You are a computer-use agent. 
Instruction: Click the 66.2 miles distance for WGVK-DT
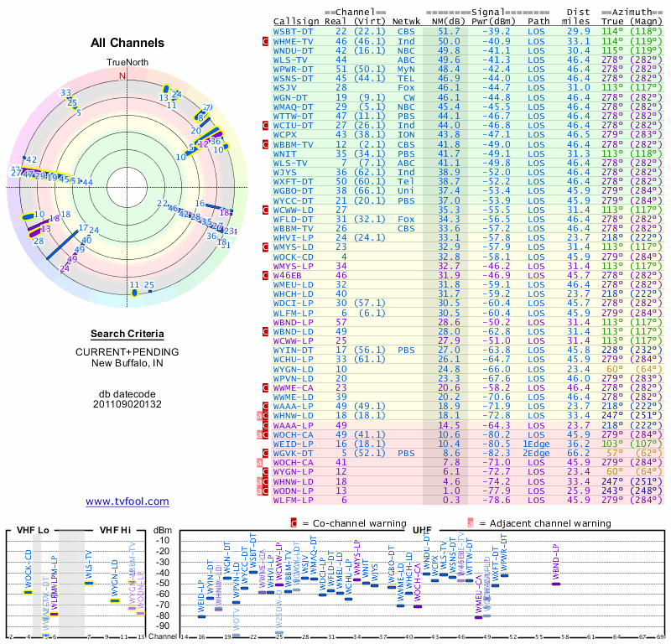(x=579, y=453)
